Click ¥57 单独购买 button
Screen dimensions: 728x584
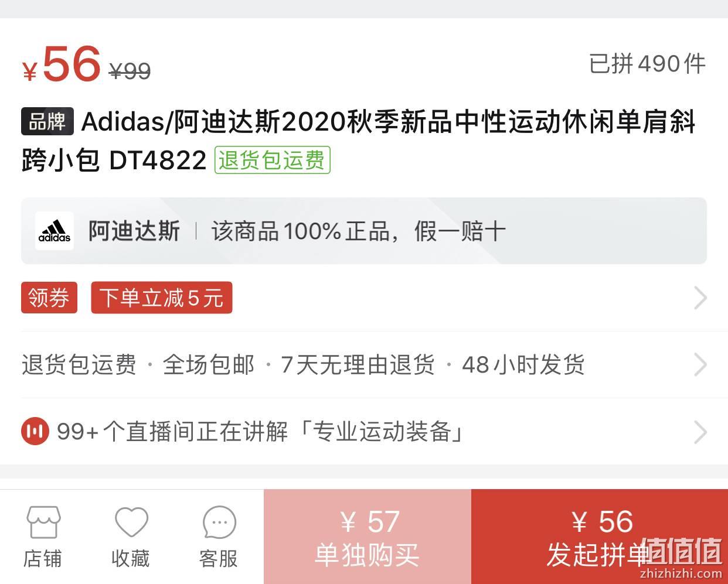pos(368,537)
